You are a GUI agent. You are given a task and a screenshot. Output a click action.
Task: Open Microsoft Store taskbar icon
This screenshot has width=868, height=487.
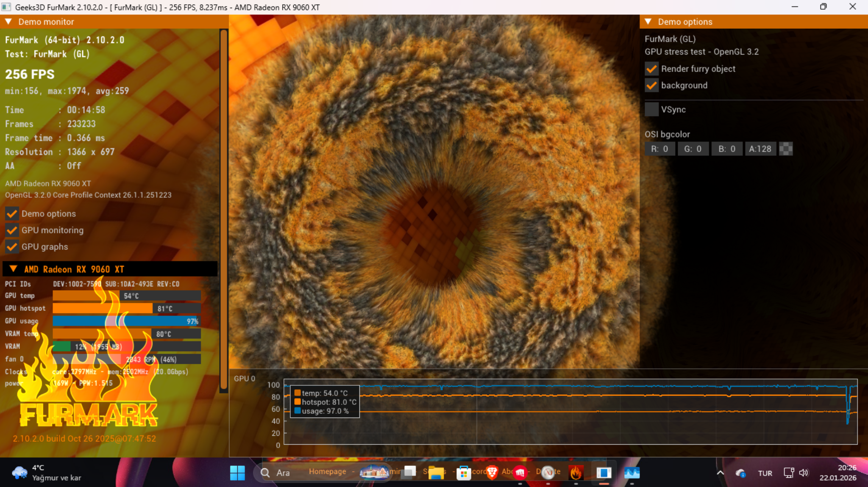pos(464,473)
